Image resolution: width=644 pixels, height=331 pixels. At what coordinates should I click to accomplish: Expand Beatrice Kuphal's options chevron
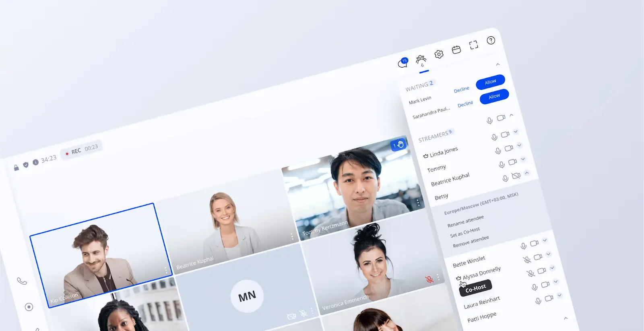[x=523, y=159]
